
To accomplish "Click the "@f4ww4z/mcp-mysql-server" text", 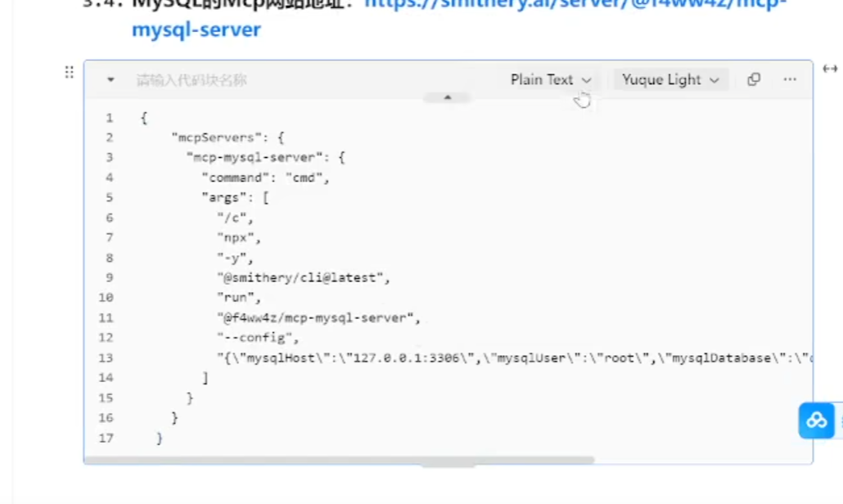I will pyautogui.click(x=315, y=317).
